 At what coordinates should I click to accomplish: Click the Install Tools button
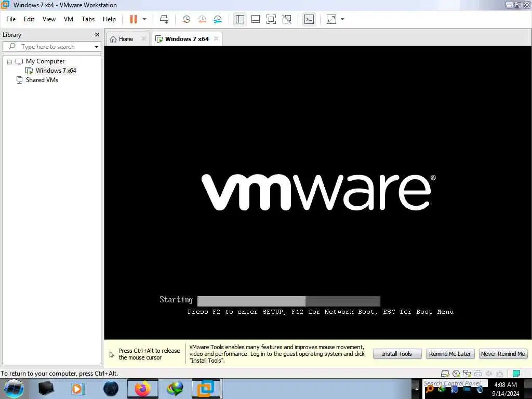tap(397, 354)
